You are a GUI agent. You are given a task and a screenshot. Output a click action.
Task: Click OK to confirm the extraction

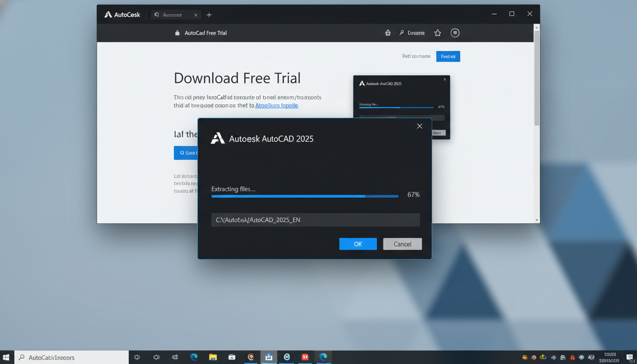pos(358,244)
